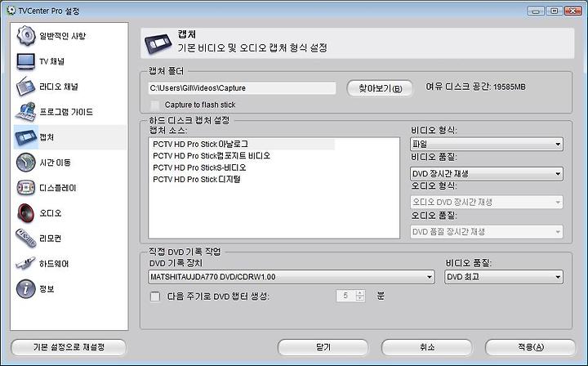Open the 오디오 speaker icon
588x366 pixels.
[x=26, y=213]
